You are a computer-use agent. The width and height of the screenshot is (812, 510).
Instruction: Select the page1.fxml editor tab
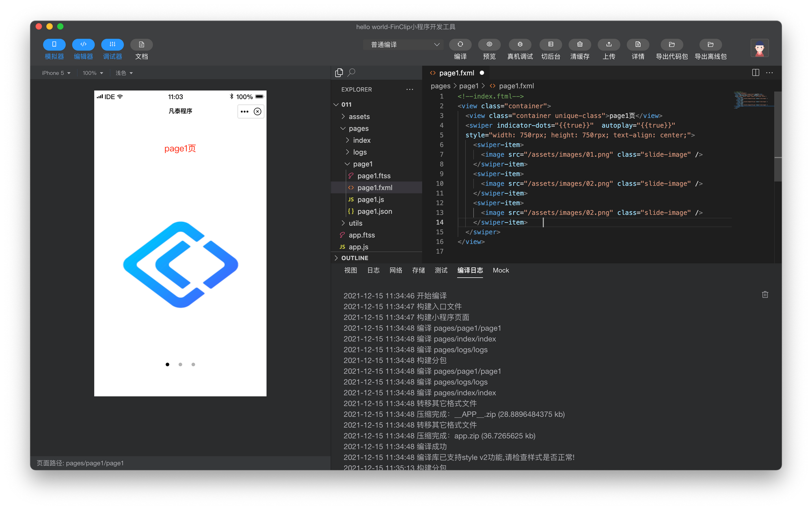pyautogui.click(x=456, y=73)
